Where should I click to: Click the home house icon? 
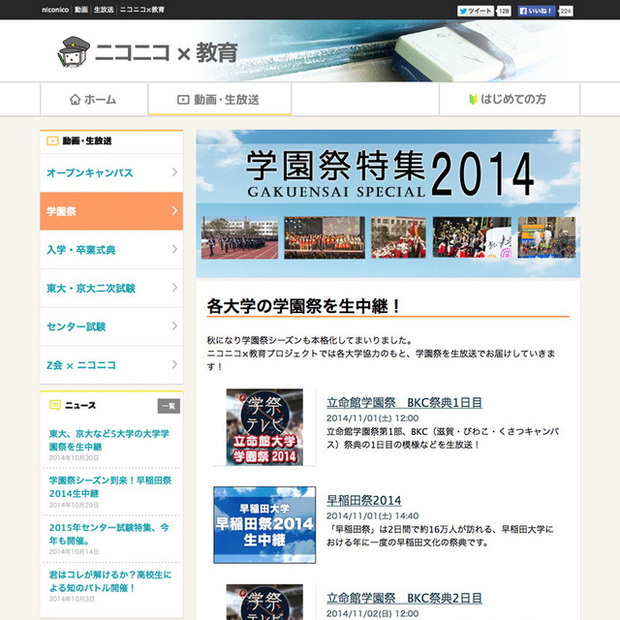(x=75, y=99)
